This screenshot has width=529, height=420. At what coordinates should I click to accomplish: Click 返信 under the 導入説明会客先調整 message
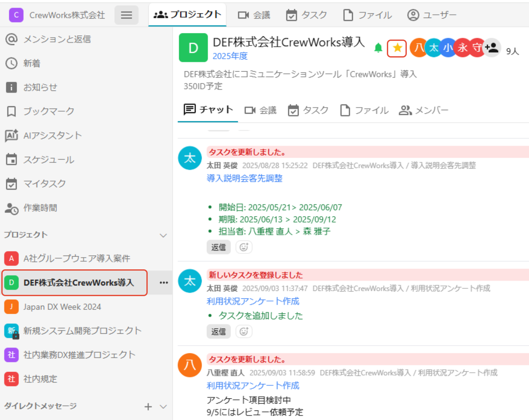click(x=219, y=247)
